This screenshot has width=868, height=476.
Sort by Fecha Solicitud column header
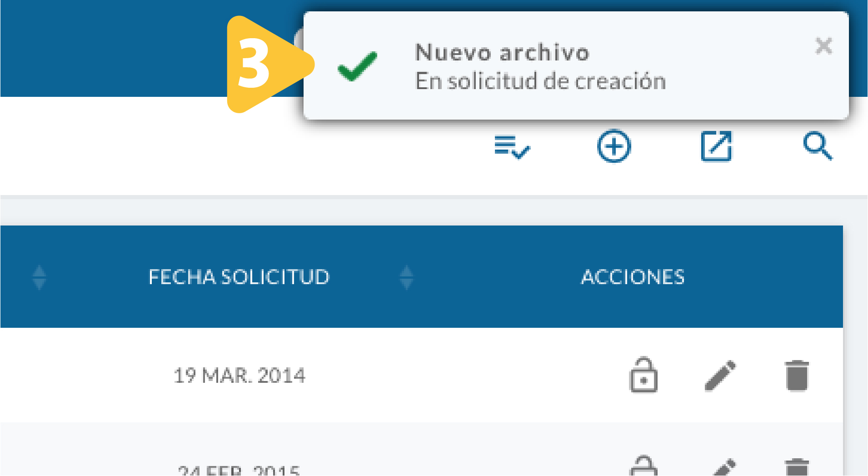click(239, 277)
